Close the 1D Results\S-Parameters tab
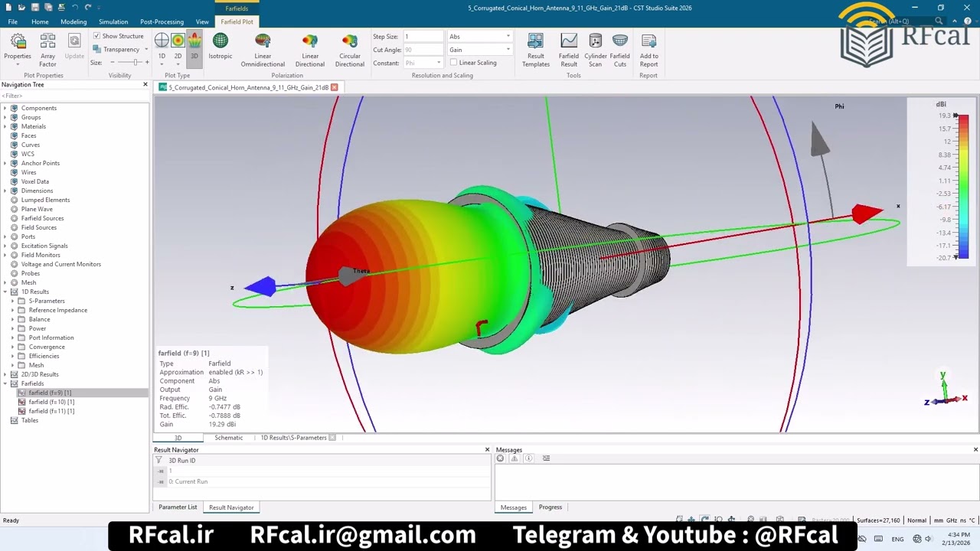Screen dimensions: 980x551 tap(332, 438)
